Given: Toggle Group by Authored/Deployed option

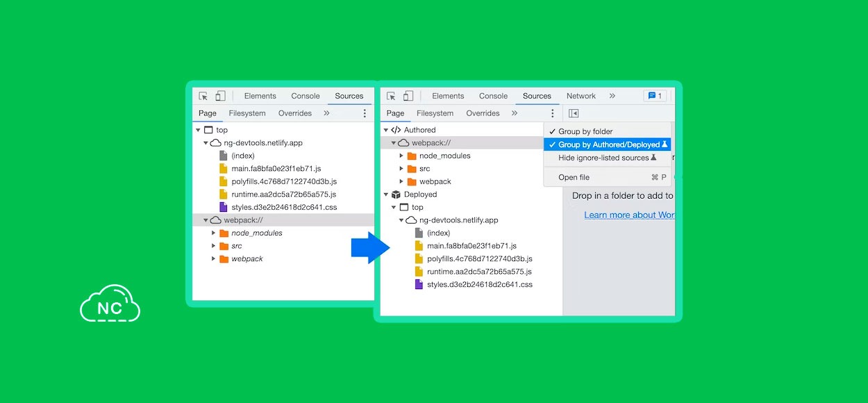Looking at the screenshot, I should coord(607,145).
